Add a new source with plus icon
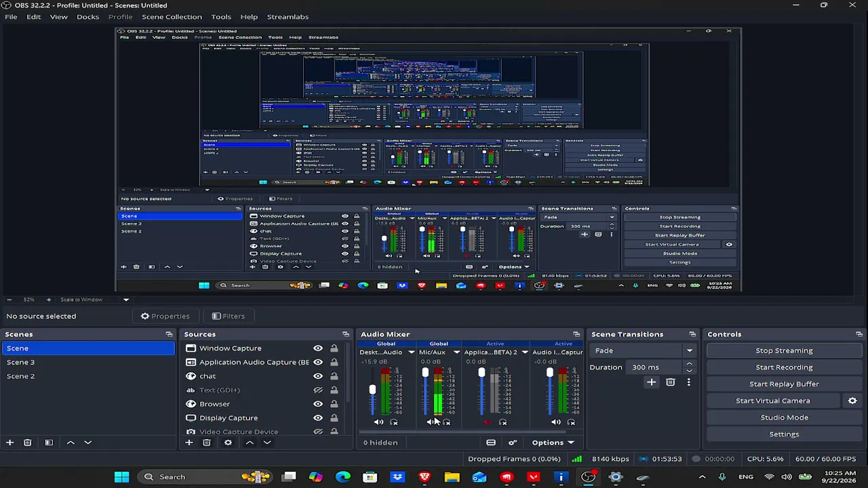The width and height of the screenshot is (868, 488). click(189, 443)
